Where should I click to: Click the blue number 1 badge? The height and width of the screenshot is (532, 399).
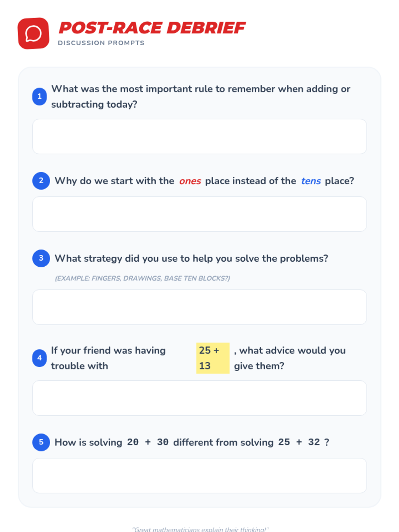pos(39,96)
